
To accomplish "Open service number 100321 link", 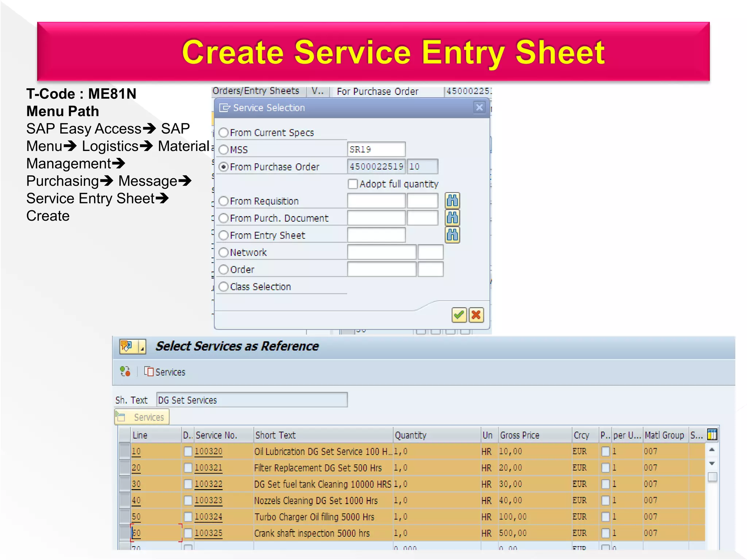I will 208,468.
